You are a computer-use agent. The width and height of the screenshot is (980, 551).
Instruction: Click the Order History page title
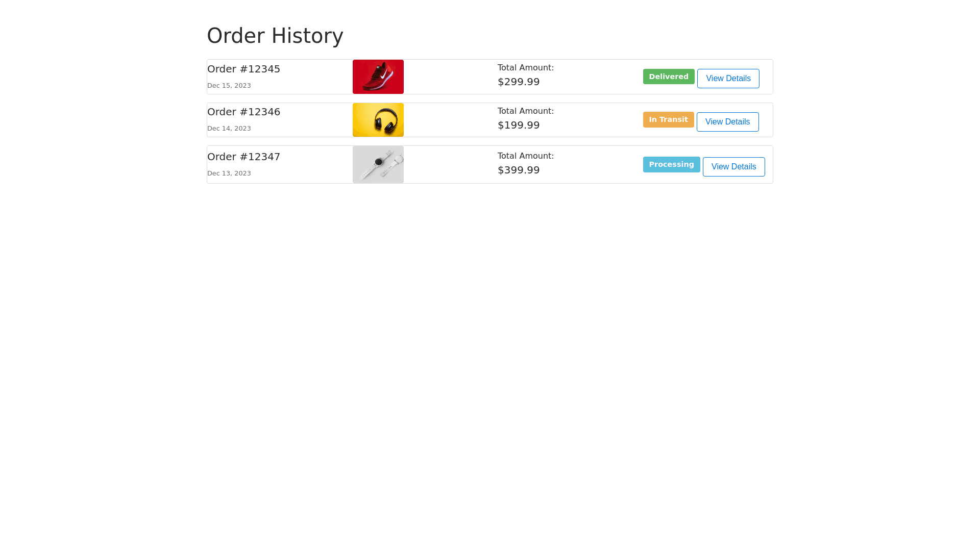pyautogui.click(x=275, y=36)
